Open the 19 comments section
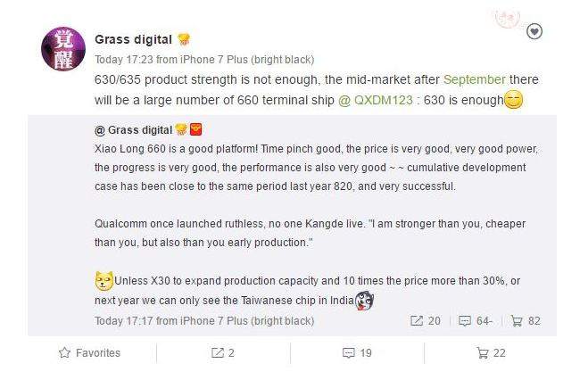Viewport: 588px width, 380px height. 358,353
